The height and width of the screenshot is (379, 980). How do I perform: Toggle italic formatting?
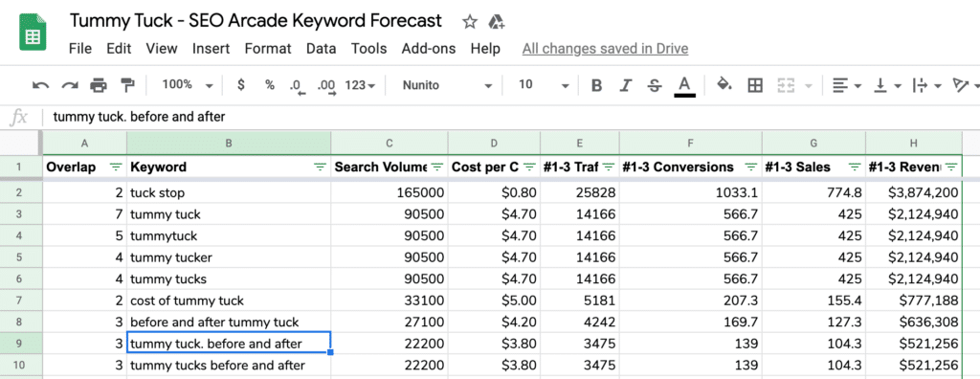tap(626, 85)
